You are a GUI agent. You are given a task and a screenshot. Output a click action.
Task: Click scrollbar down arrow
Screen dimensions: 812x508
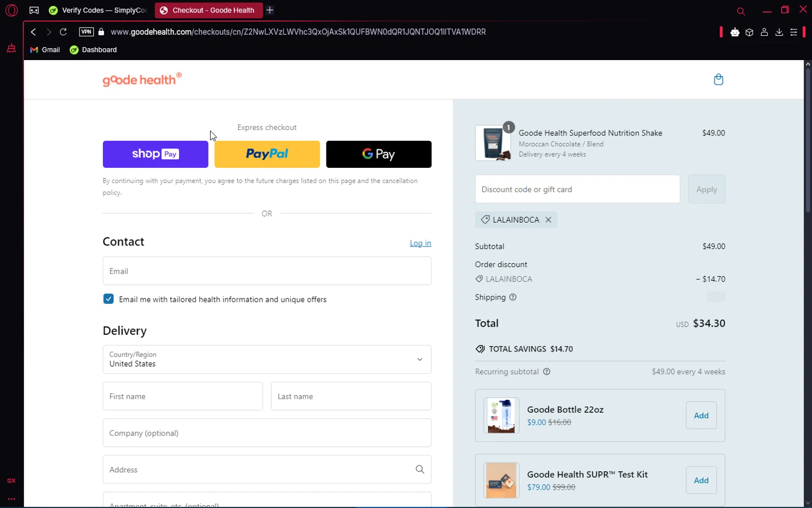pos(808,503)
